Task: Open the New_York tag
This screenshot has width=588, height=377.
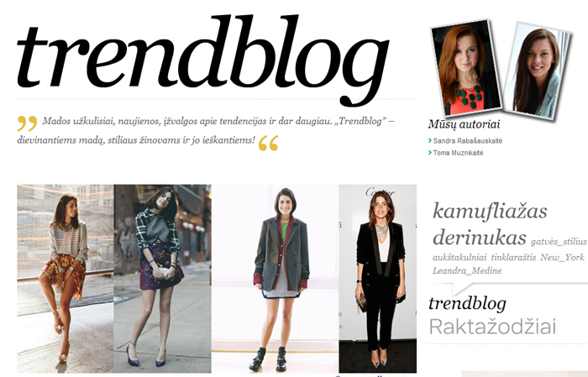Action: click(562, 258)
